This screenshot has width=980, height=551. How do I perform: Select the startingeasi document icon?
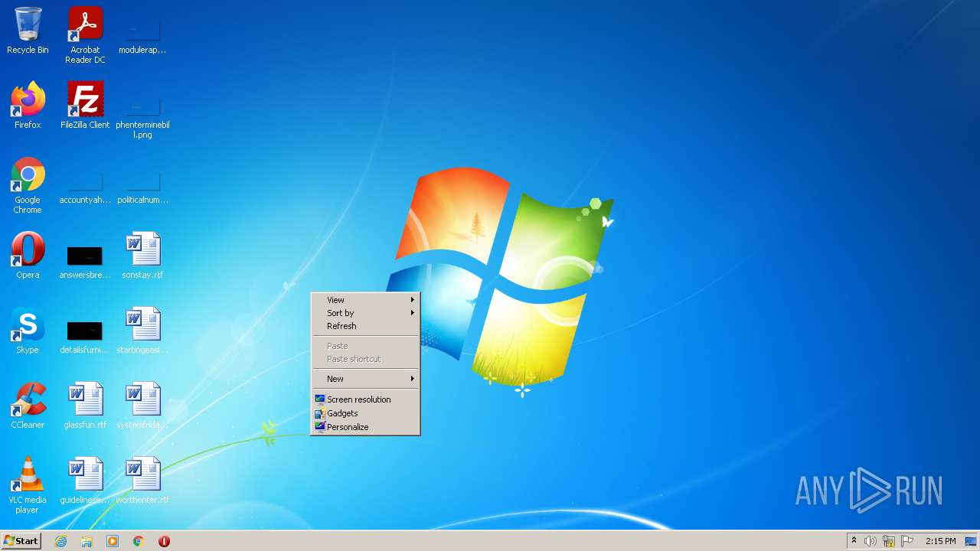pyautogui.click(x=142, y=331)
